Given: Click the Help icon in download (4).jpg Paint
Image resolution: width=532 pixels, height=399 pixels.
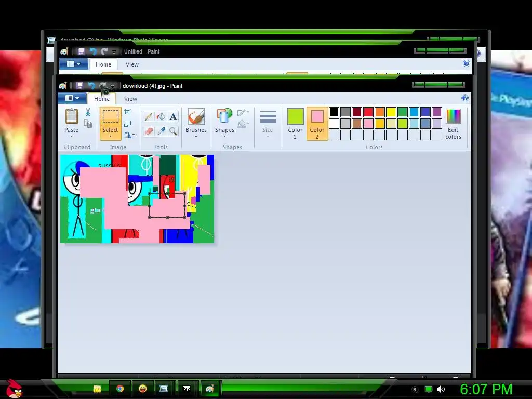Looking at the screenshot, I should (465, 98).
